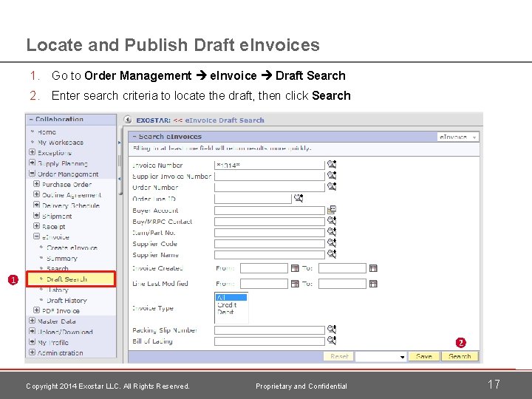Open lookup icon next to Invoice Number field

click(x=332, y=165)
